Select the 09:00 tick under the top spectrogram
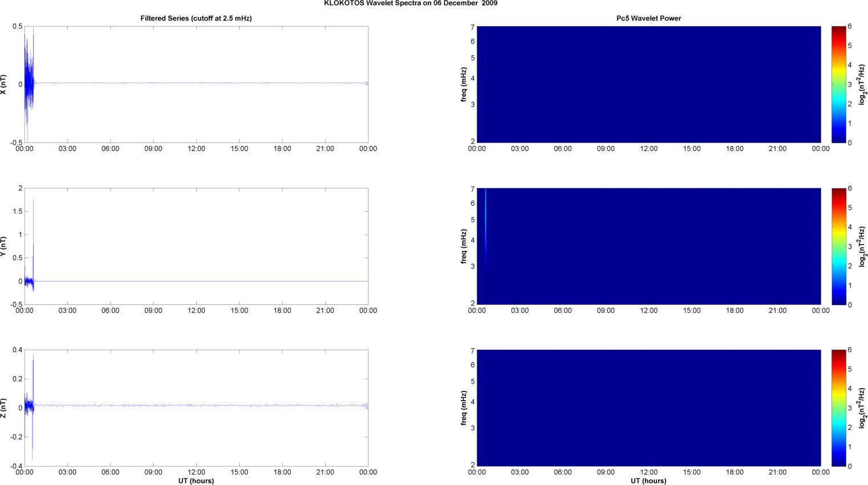Screen dimensions: 868x485 point(606,149)
